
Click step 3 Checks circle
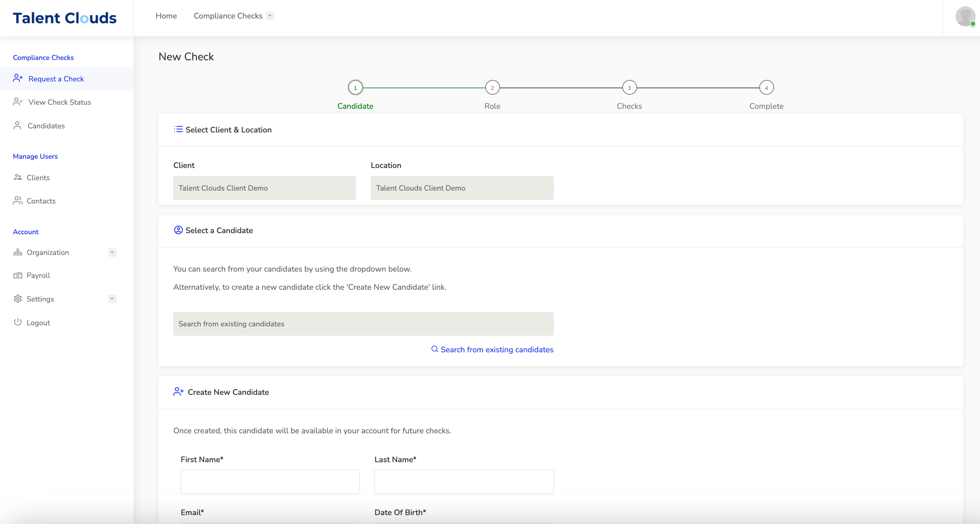pyautogui.click(x=629, y=88)
